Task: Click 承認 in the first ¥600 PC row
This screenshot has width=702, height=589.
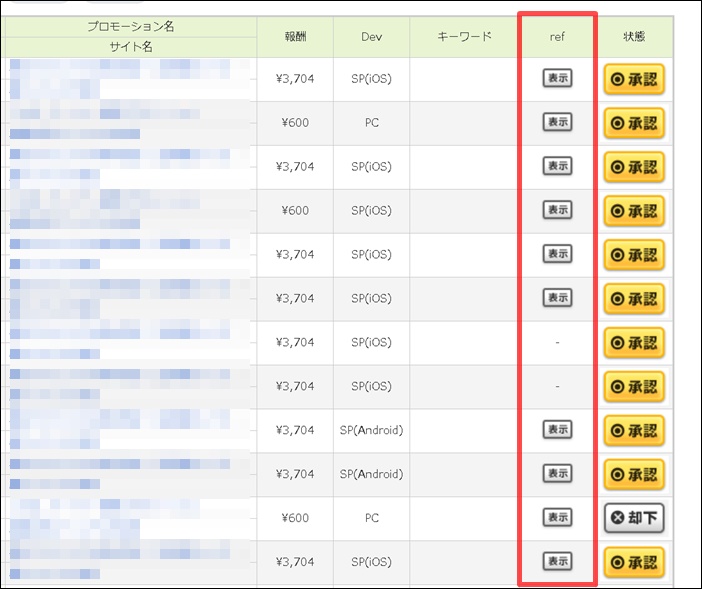Action: click(x=634, y=123)
